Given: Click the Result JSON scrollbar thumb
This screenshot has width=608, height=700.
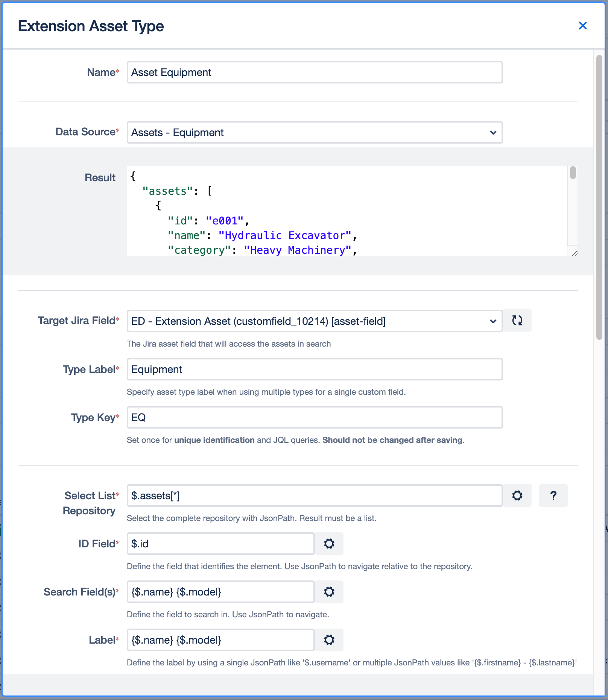Looking at the screenshot, I should 573,173.
